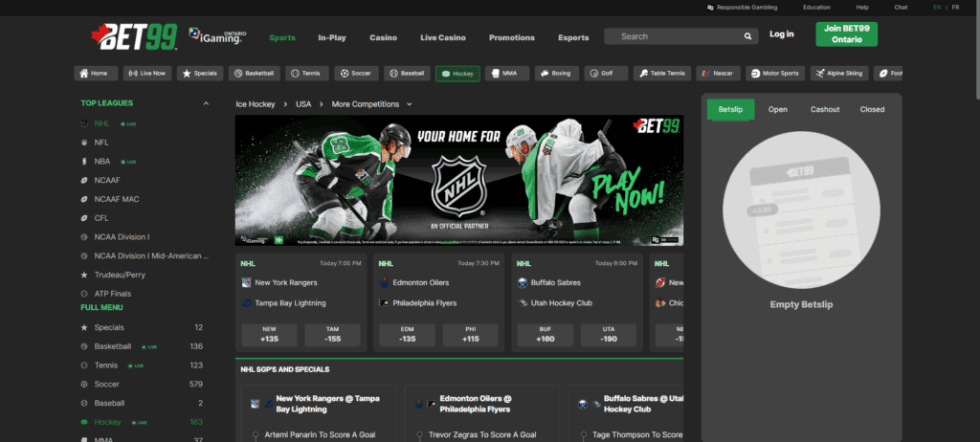Click Buffalo Sabres team logo

click(x=523, y=282)
